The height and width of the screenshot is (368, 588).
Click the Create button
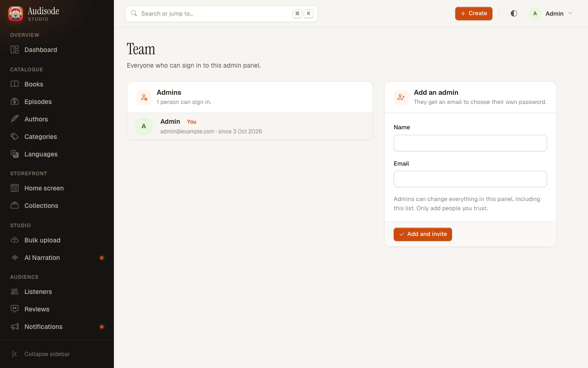[474, 13]
